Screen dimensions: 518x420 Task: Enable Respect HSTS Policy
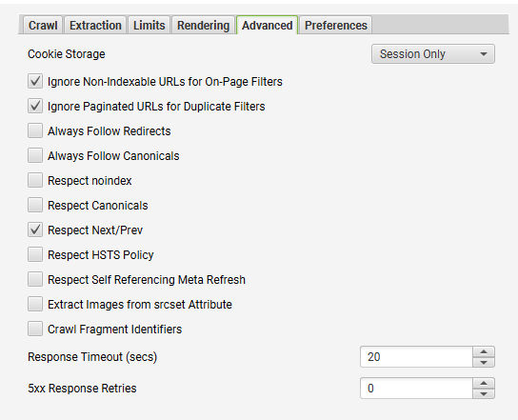click(35, 255)
